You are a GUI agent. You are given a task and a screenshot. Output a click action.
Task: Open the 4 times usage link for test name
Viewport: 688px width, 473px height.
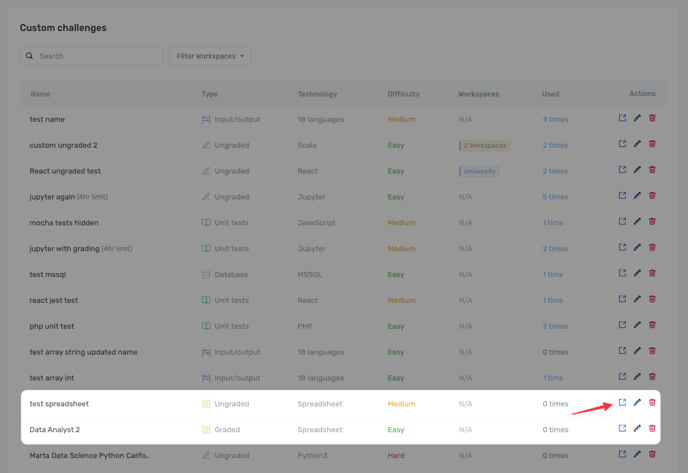click(555, 119)
